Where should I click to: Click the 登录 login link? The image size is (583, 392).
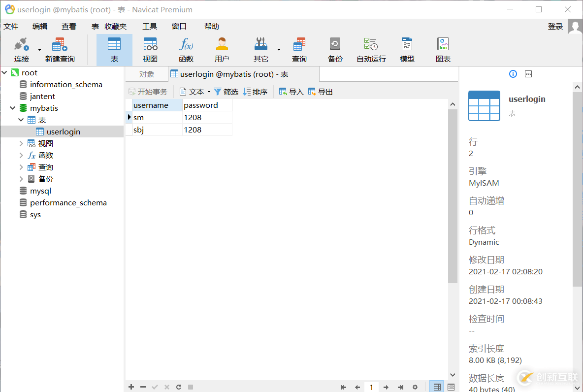(x=555, y=27)
